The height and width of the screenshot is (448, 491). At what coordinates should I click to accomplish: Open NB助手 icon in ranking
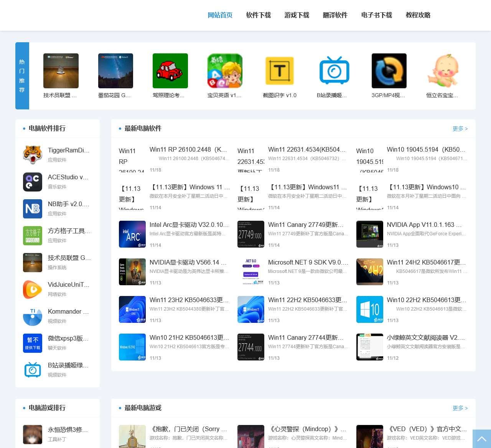(x=33, y=208)
